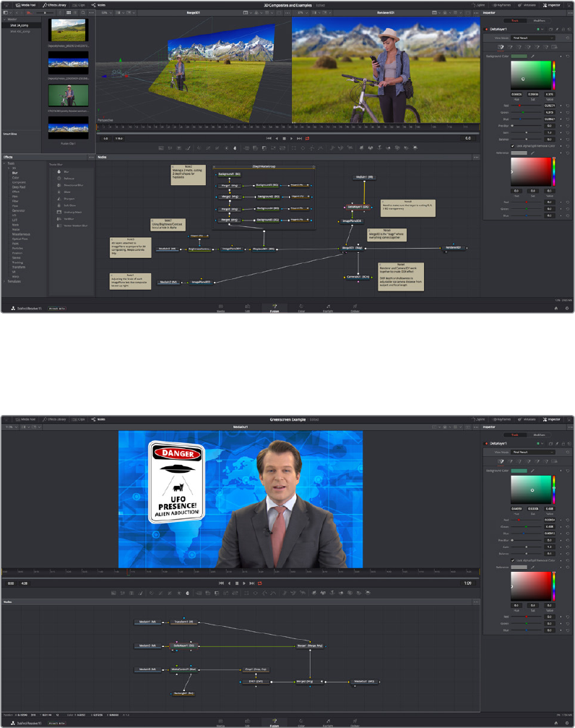Select the Merge1 node in lower node graph

(310, 646)
